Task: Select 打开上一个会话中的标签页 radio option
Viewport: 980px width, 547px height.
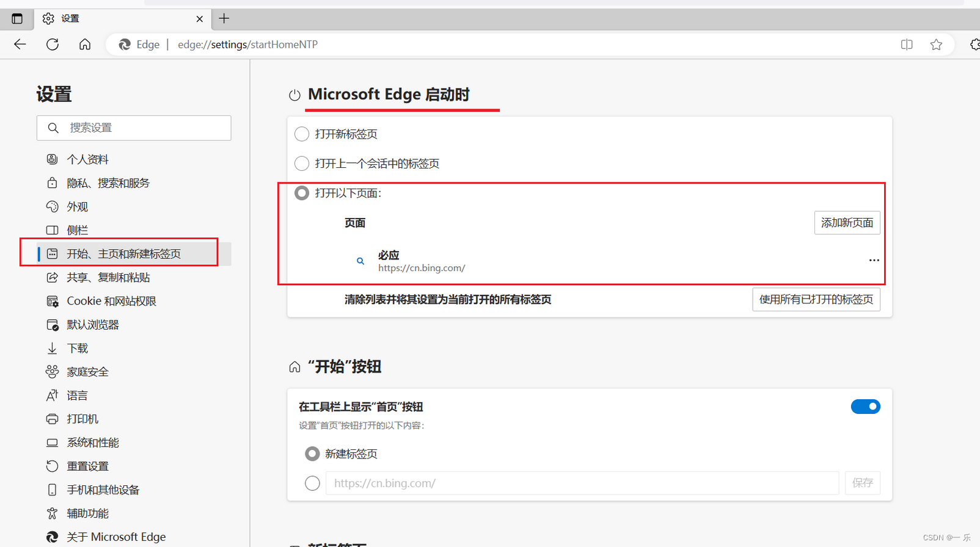Action: click(x=302, y=164)
